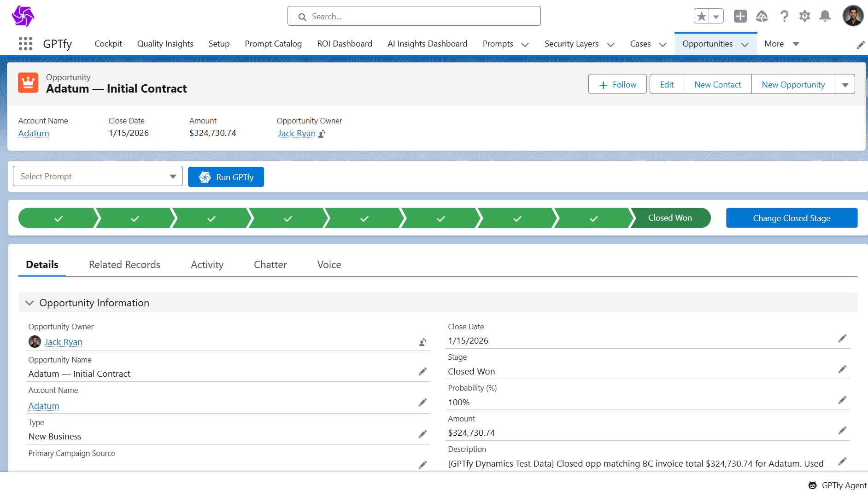The height and width of the screenshot is (497, 868).
Task: Select the last checkmarked stage before Closed Won
Action: pyautogui.click(x=593, y=218)
